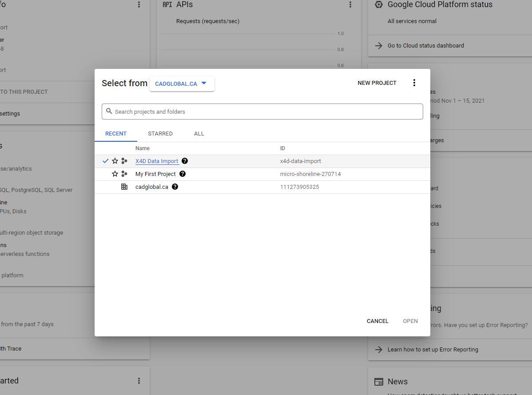Click the New Project button

click(377, 83)
